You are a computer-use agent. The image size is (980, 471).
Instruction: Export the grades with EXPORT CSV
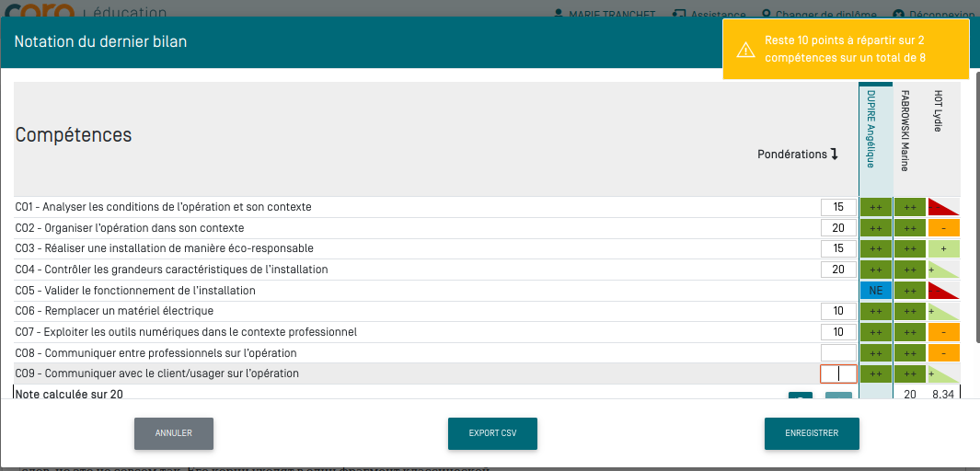[492, 433]
